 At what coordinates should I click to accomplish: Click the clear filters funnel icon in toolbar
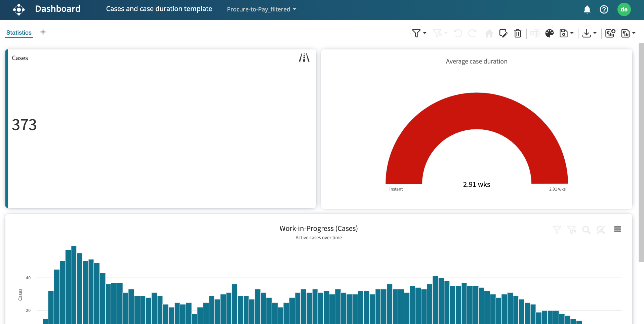437,33
